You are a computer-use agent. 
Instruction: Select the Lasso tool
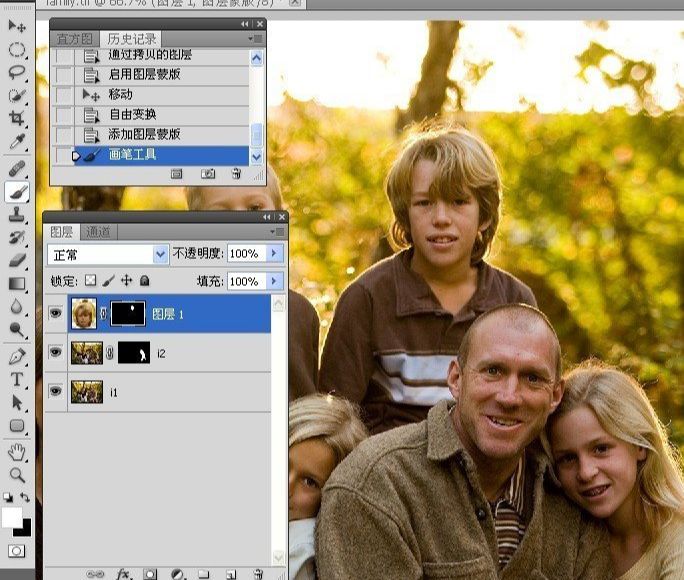pyautogui.click(x=17, y=72)
